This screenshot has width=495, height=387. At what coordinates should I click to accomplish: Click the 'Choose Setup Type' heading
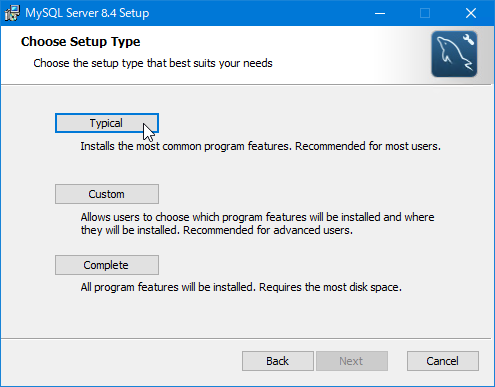tap(80, 42)
